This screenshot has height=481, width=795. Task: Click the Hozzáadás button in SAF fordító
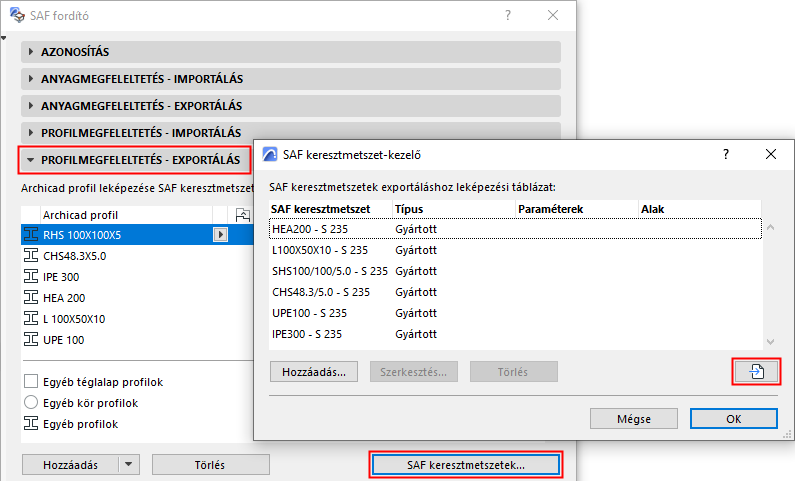70,464
